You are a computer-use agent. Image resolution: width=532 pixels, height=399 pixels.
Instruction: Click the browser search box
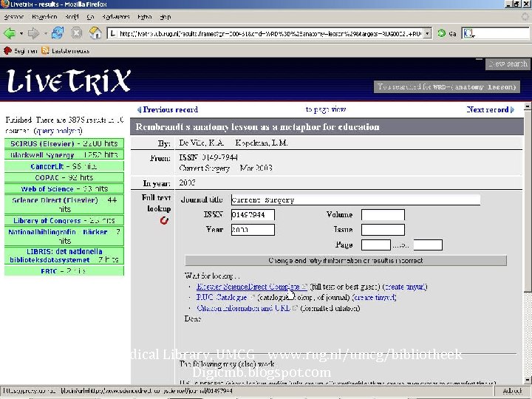click(495, 33)
